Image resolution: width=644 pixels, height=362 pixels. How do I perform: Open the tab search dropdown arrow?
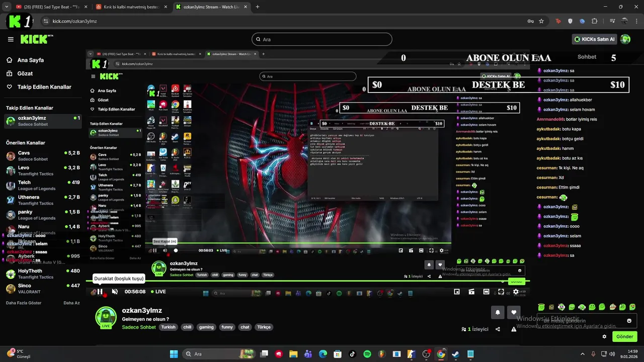[7, 7]
